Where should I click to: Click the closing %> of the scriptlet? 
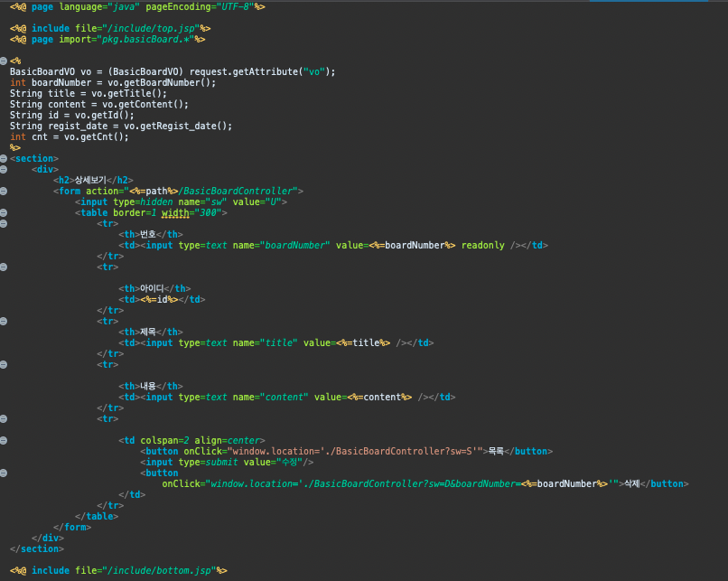click(15, 147)
